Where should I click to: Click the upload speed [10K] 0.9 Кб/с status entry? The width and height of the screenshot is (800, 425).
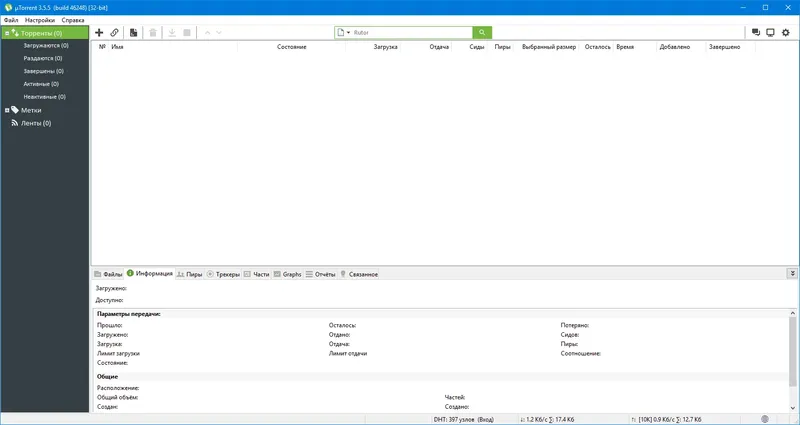tap(666, 419)
